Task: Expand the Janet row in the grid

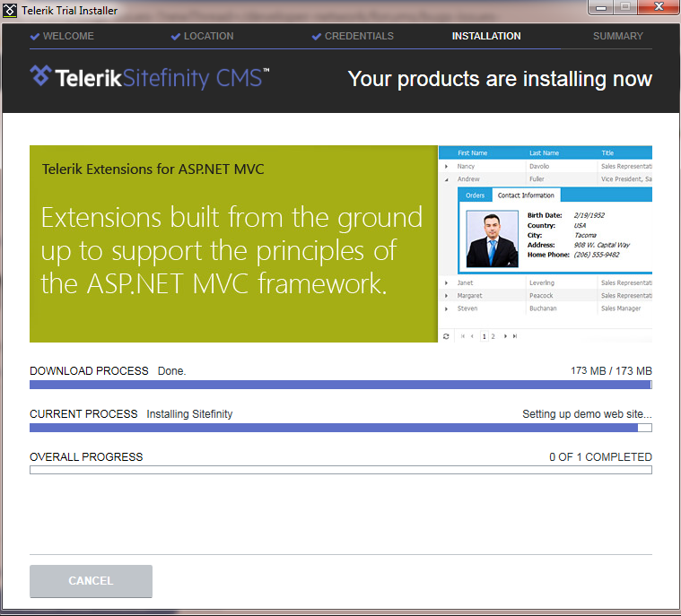Action: click(x=446, y=283)
